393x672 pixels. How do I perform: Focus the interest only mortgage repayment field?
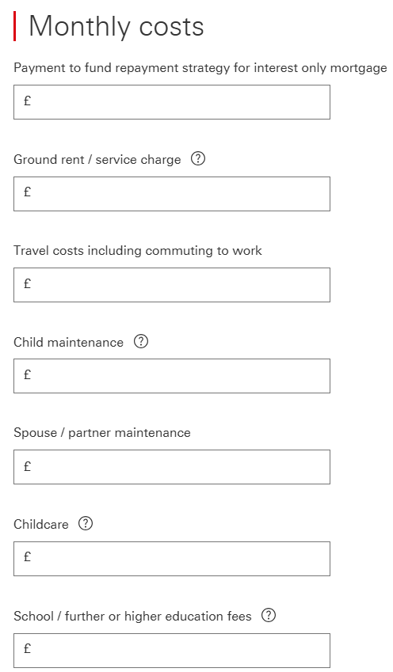(x=172, y=102)
